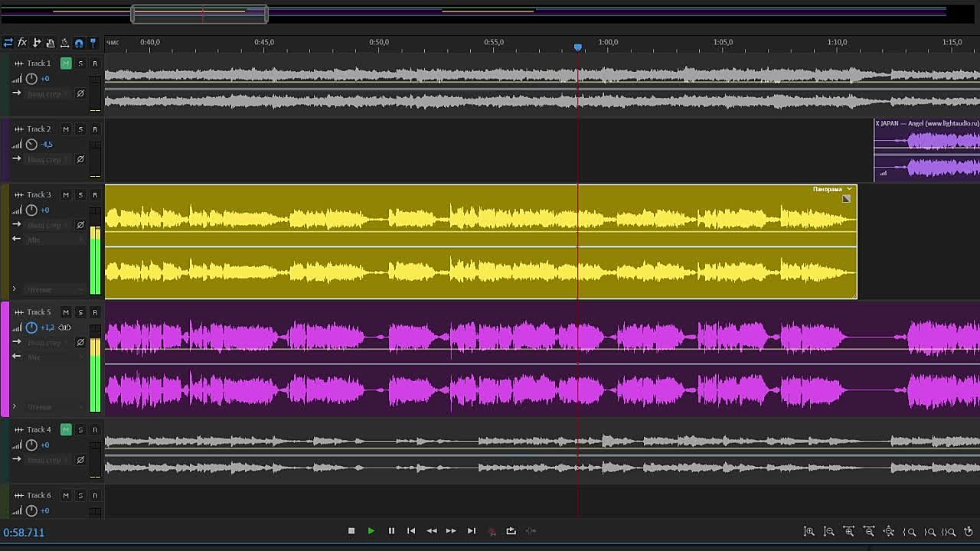Viewport: 980px width, 551px height.
Task: Stop playback
Action: (x=351, y=531)
